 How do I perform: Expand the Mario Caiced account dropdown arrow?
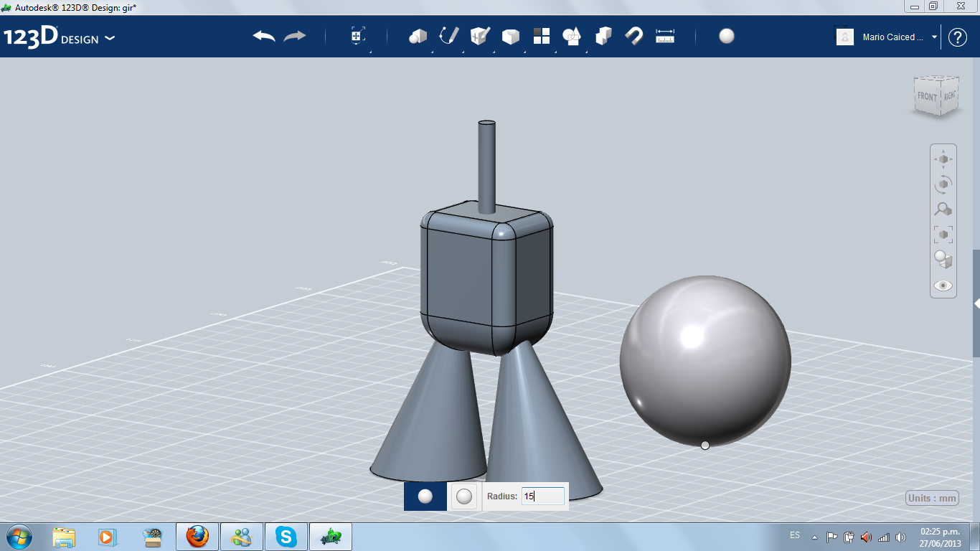point(934,37)
